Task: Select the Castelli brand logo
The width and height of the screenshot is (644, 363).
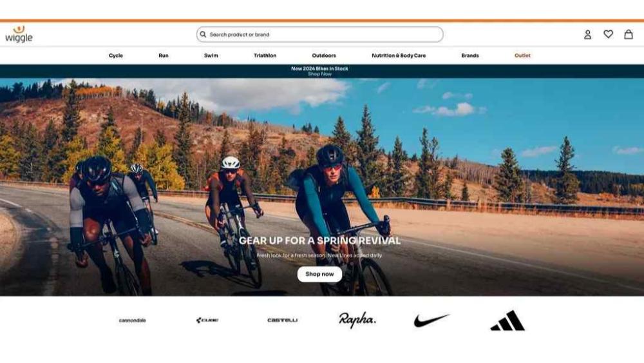Action: coord(283,320)
